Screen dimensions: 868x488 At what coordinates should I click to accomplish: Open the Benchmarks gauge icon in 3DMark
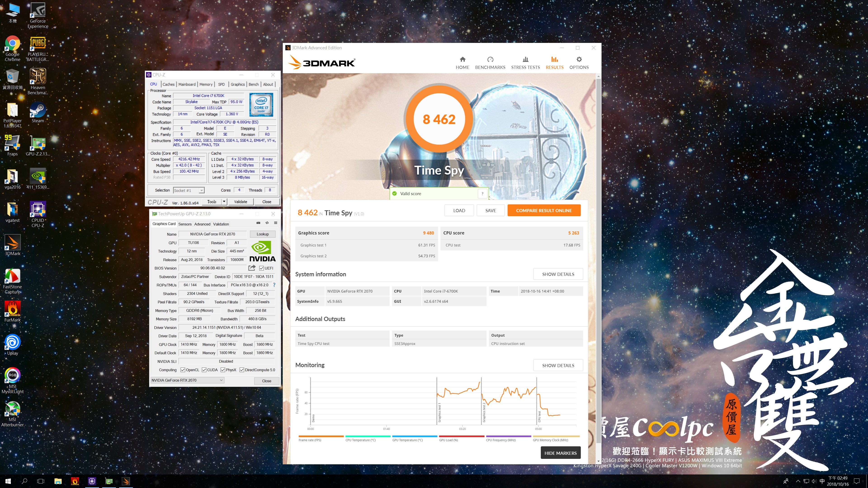coord(490,60)
